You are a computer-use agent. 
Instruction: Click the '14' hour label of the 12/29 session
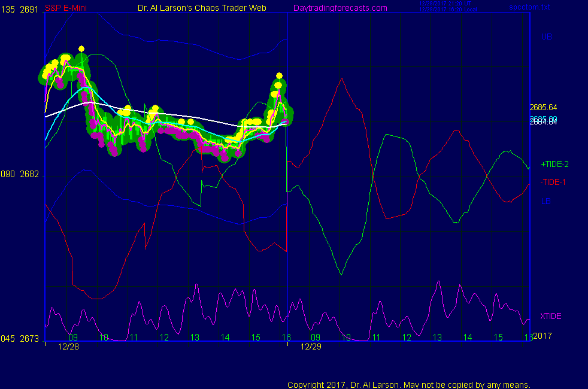pyautogui.click(x=468, y=338)
